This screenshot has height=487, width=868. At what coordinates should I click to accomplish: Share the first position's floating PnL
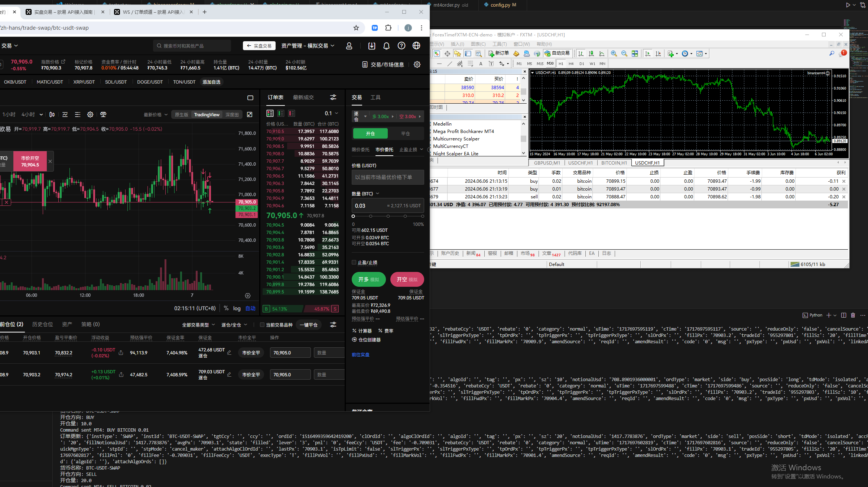pyautogui.click(x=121, y=353)
